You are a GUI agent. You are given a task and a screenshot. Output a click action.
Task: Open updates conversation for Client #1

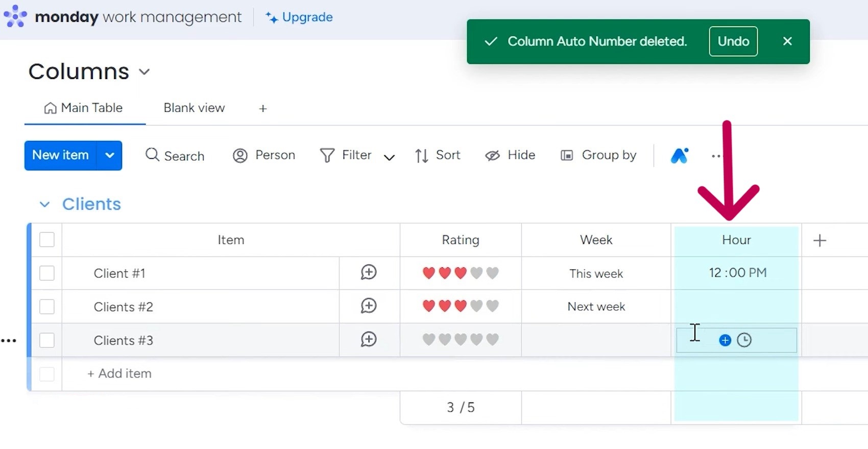(x=369, y=272)
